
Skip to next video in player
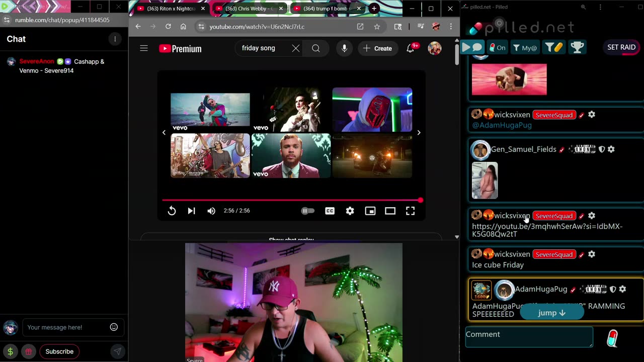tap(191, 211)
